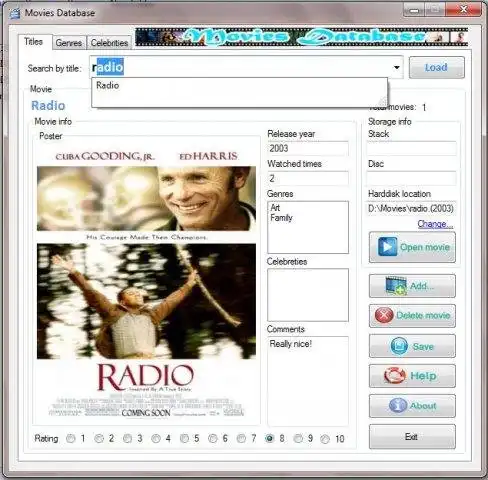Click the info icon on About button
Screen dimensions: 488x480
tap(398, 406)
